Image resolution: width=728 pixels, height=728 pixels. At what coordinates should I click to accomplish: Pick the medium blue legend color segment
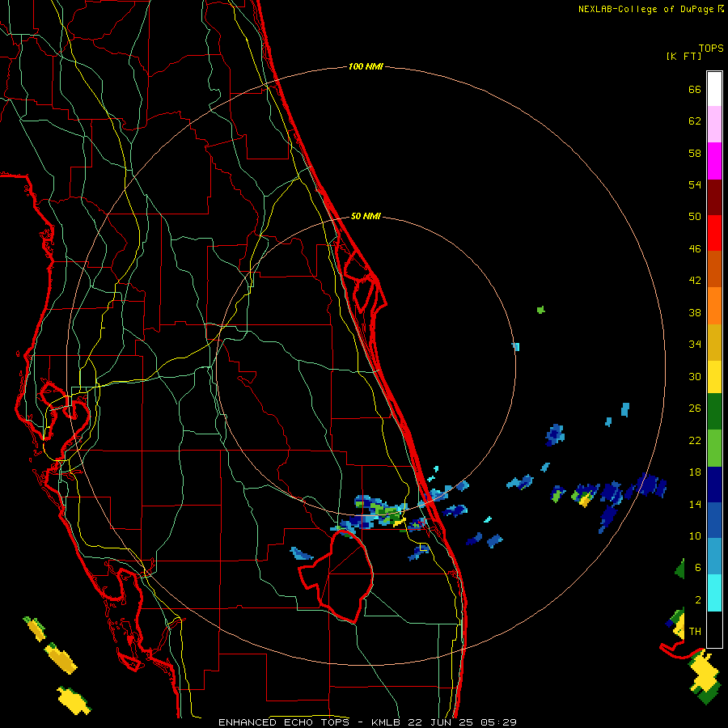tap(714, 520)
